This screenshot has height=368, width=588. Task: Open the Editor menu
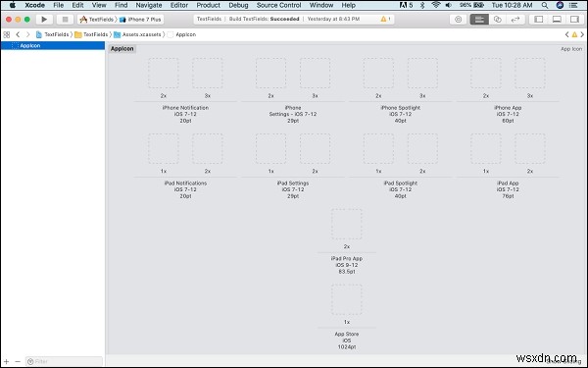point(179,5)
